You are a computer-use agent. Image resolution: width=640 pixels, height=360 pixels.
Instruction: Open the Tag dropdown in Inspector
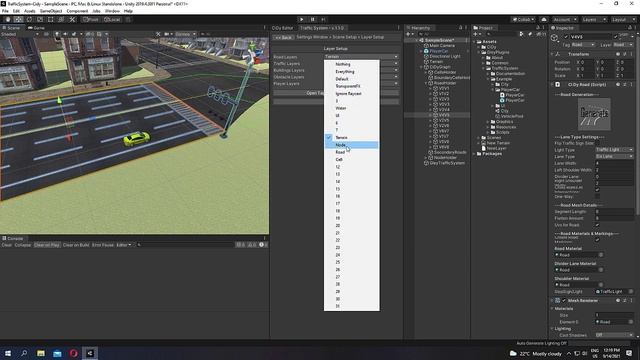pyautogui.click(x=583, y=45)
